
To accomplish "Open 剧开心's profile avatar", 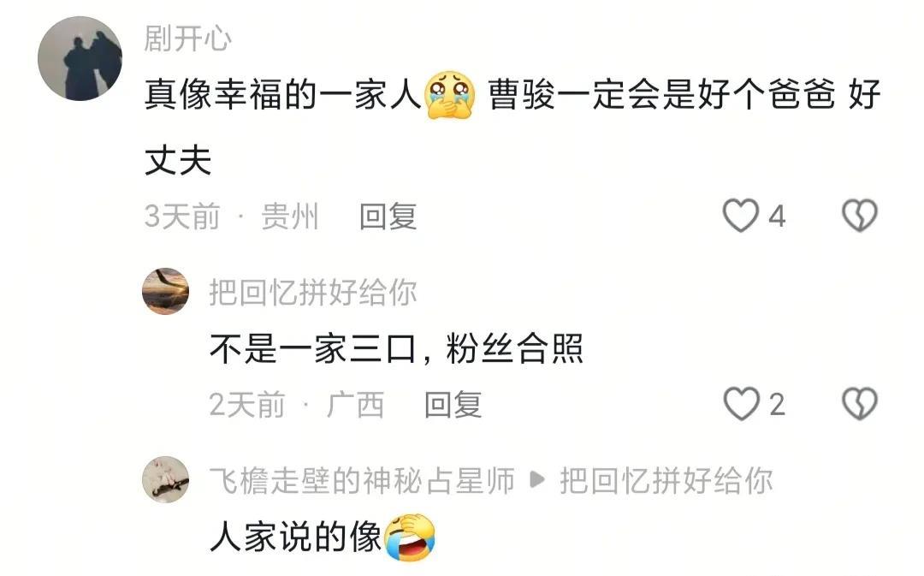I will (80, 58).
